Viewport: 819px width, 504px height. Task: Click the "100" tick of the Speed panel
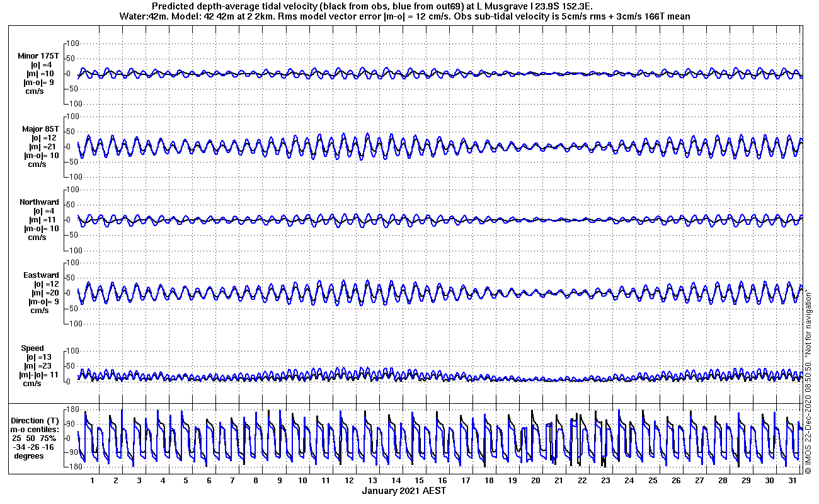coord(72,351)
